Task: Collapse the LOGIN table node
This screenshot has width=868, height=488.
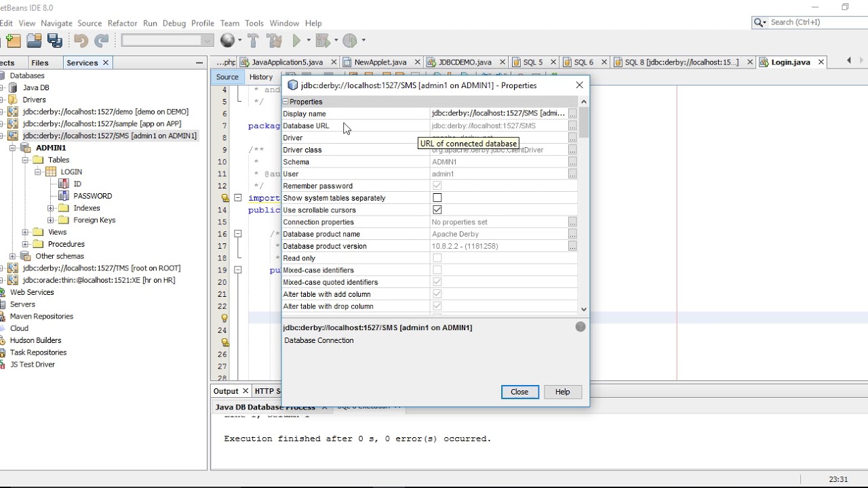Action: [x=38, y=172]
